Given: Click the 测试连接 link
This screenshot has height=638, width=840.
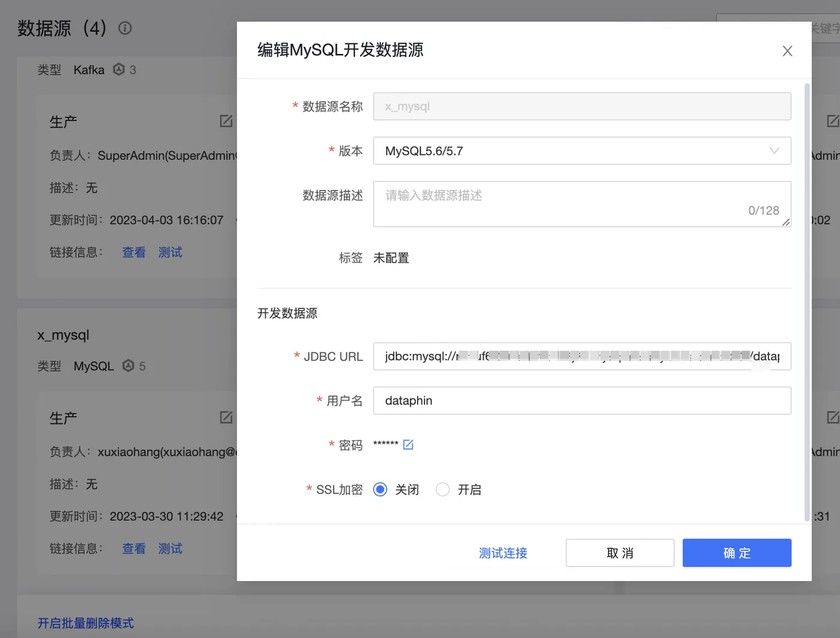Looking at the screenshot, I should coord(503,553).
